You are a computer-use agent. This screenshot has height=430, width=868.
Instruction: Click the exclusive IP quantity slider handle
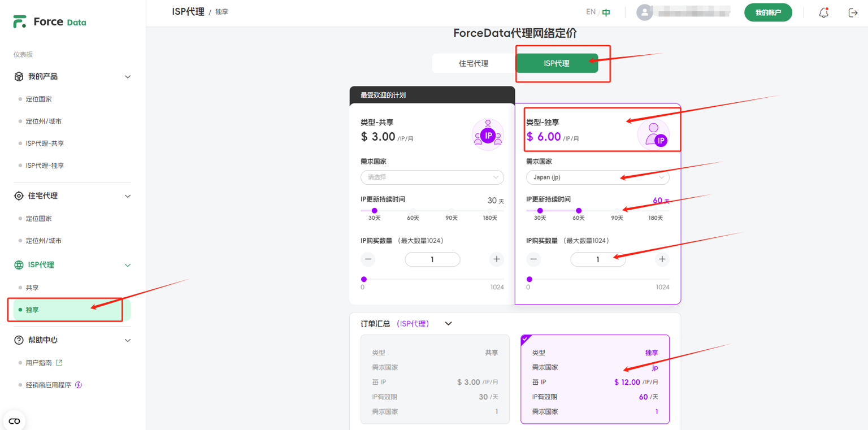click(530, 279)
